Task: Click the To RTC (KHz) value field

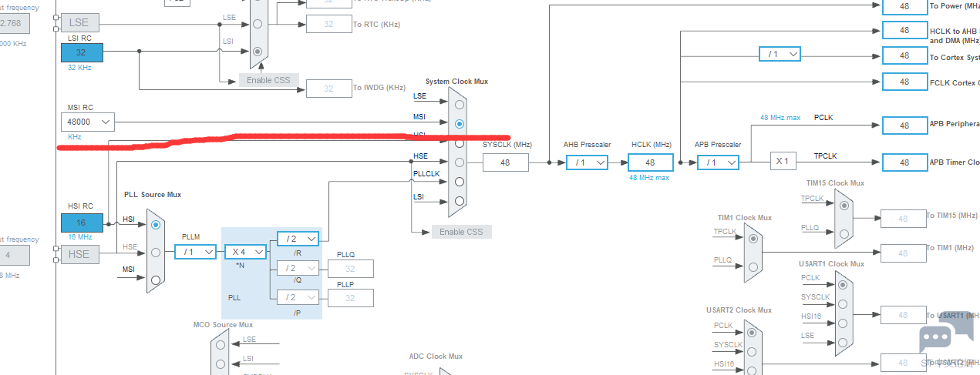Action: pyautogui.click(x=328, y=24)
